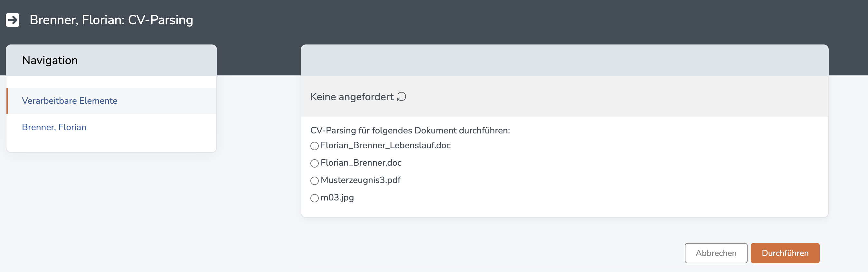Click the empty header bar above status panel
Image resolution: width=868 pixels, height=272 pixels.
coord(564,60)
